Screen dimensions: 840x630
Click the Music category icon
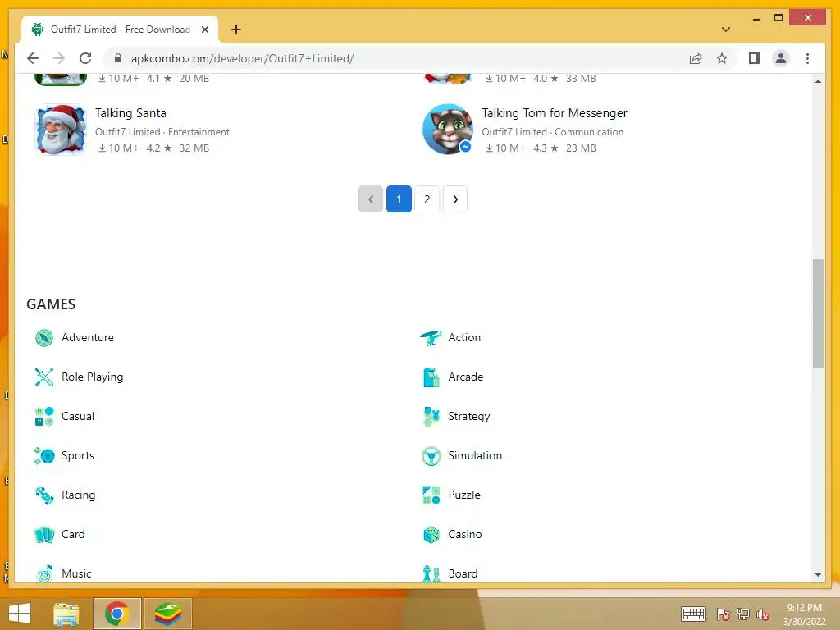point(44,573)
